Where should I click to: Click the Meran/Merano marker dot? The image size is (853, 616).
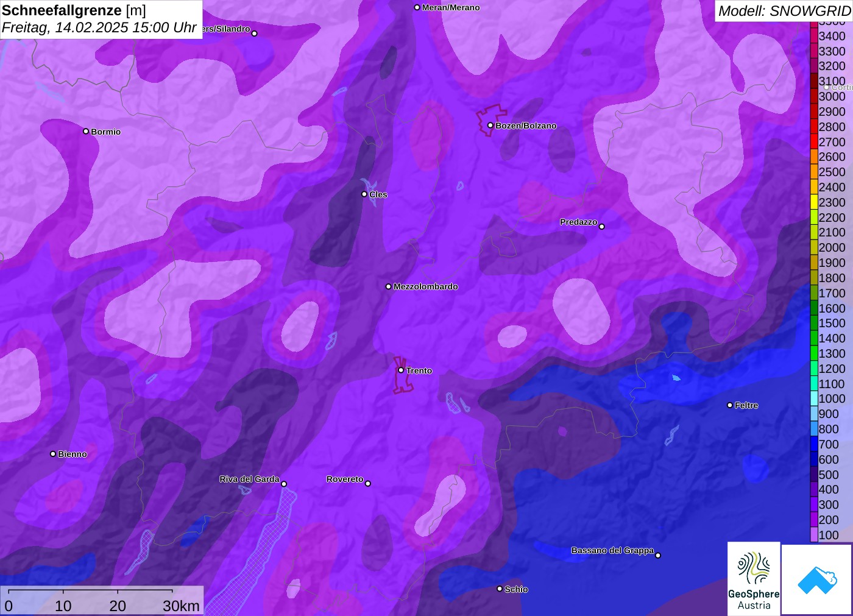417,7
